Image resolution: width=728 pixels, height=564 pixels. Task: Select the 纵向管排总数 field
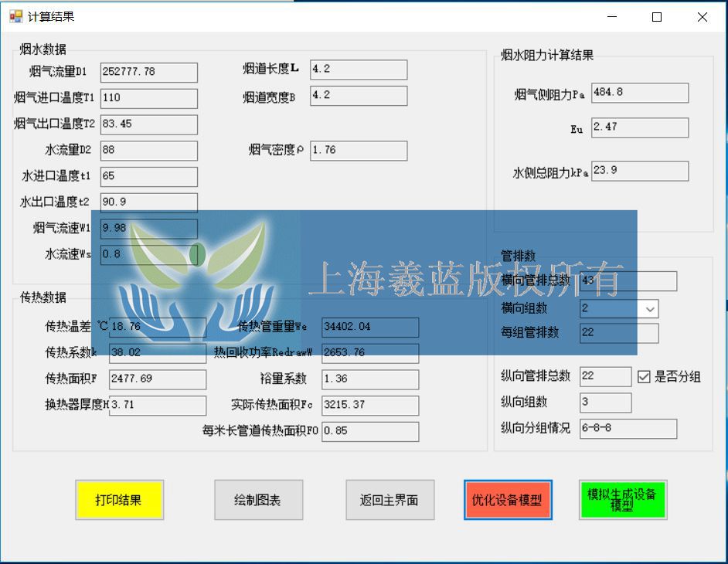606,376
